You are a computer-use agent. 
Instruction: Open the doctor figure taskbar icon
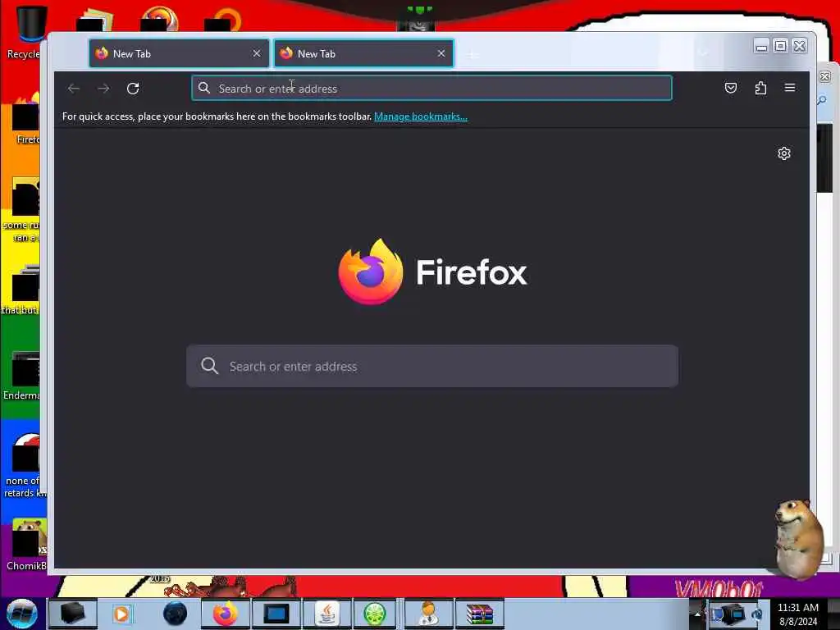click(x=428, y=614)
